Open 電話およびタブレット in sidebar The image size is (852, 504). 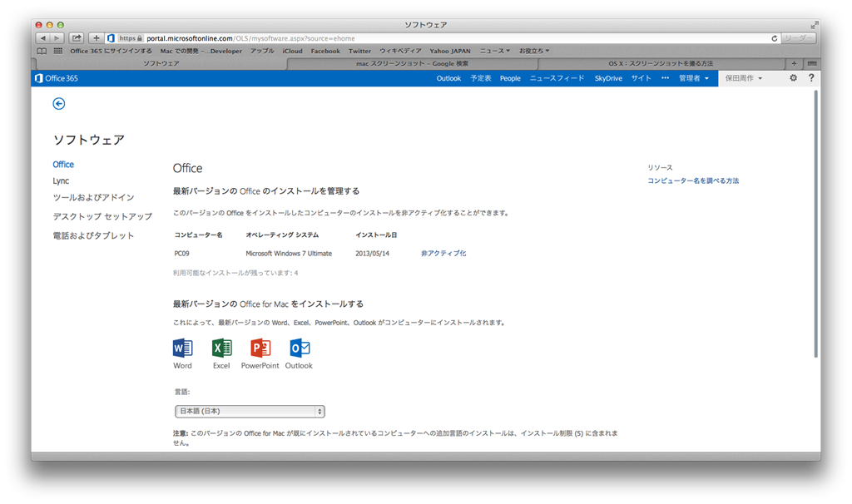(93, 235)
